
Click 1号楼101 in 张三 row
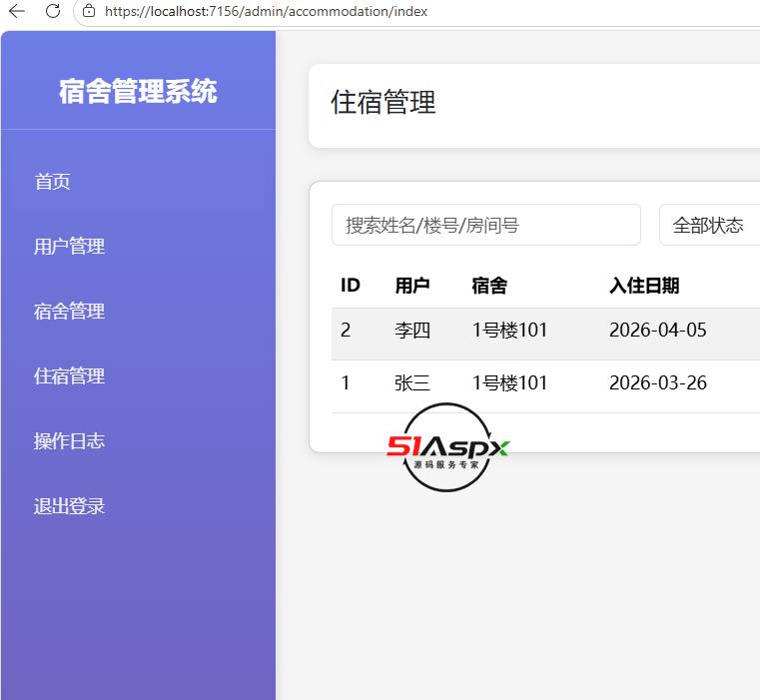[x=510, y=383]
